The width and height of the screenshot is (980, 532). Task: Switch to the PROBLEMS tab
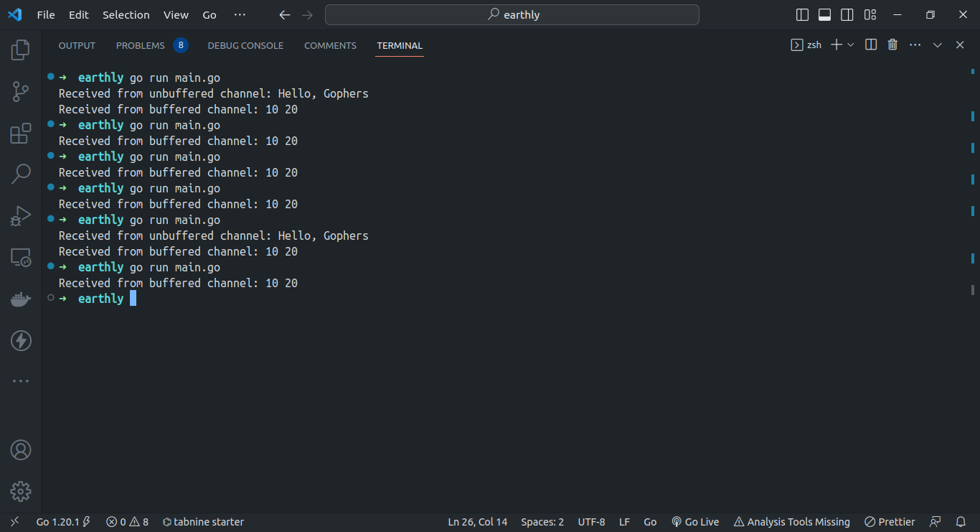[141, 45]
